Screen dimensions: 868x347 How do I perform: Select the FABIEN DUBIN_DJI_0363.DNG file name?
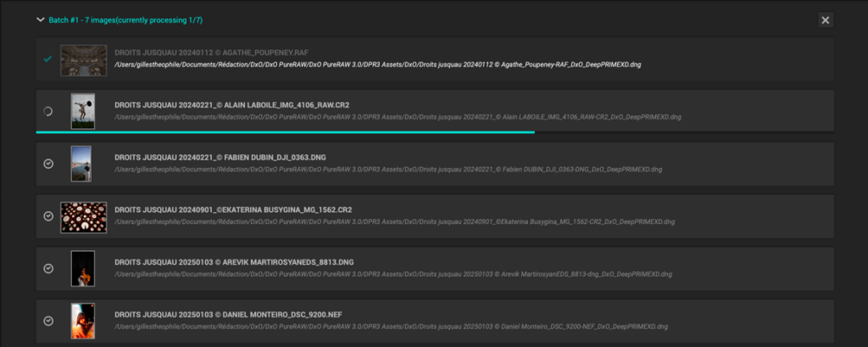tap(220, 158)
